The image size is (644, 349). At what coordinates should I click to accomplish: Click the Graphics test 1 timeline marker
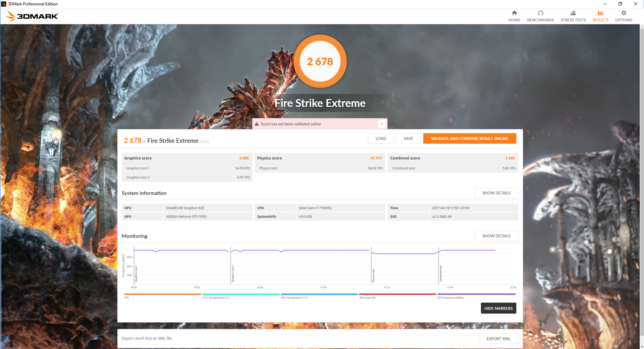click(x=136, y=273)
